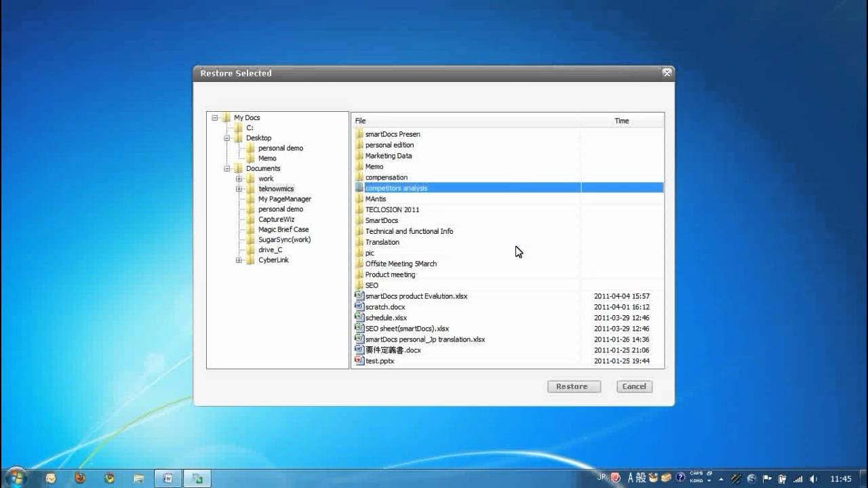Click the folder icon next to CaptureWiz in tree

pyautogui.click(x=251, y=219)
